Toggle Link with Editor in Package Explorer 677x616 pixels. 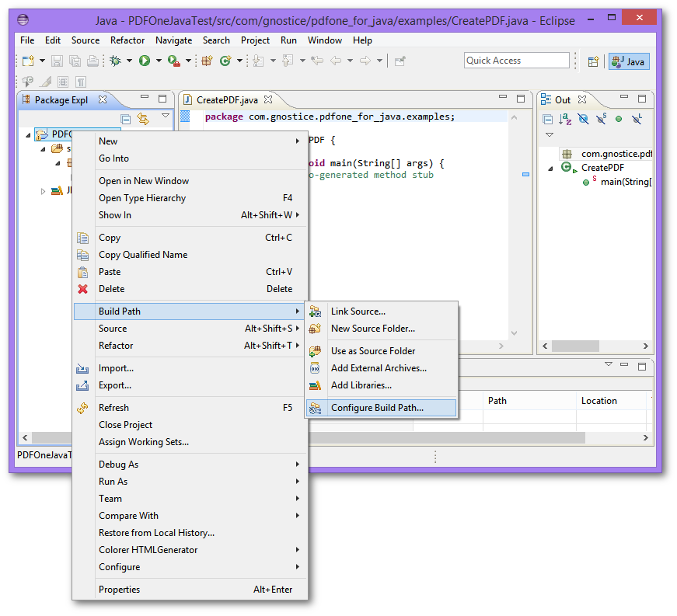(x=143, y=119)
